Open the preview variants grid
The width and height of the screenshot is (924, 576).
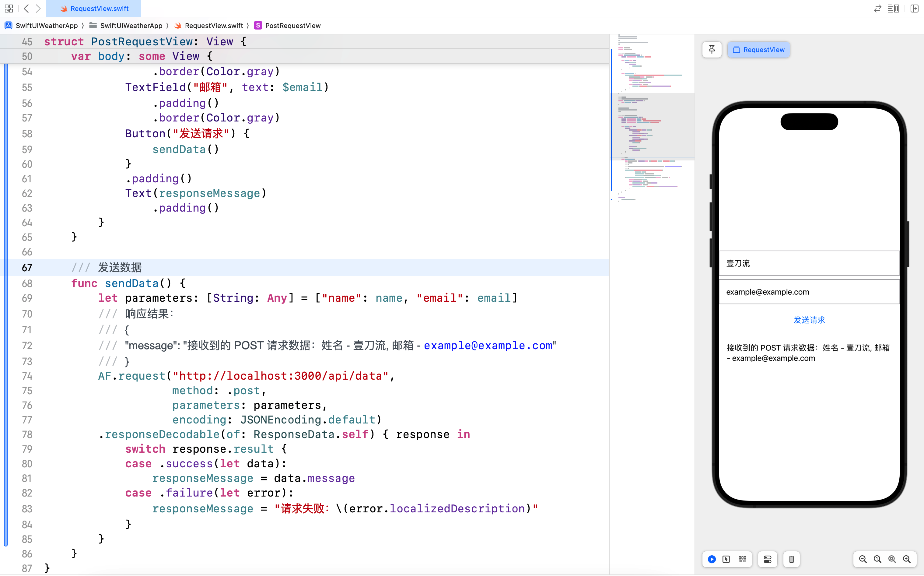(x=743, y=559)
